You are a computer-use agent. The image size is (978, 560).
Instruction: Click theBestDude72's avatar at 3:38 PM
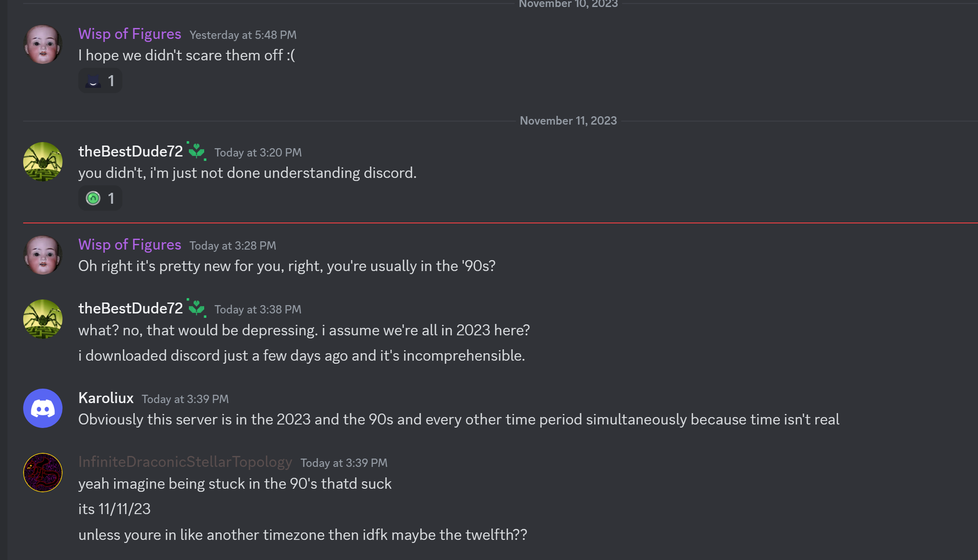pos(42,319)
